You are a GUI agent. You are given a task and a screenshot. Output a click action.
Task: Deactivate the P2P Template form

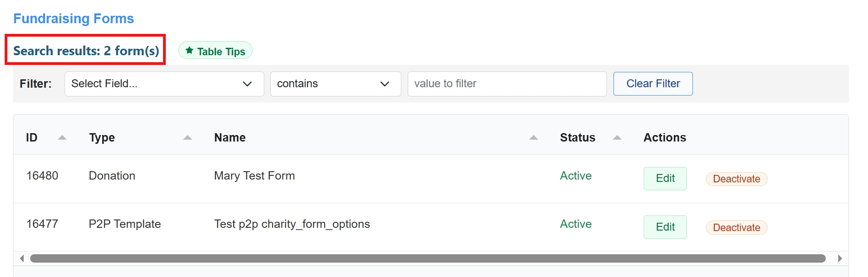click(736, 228)
